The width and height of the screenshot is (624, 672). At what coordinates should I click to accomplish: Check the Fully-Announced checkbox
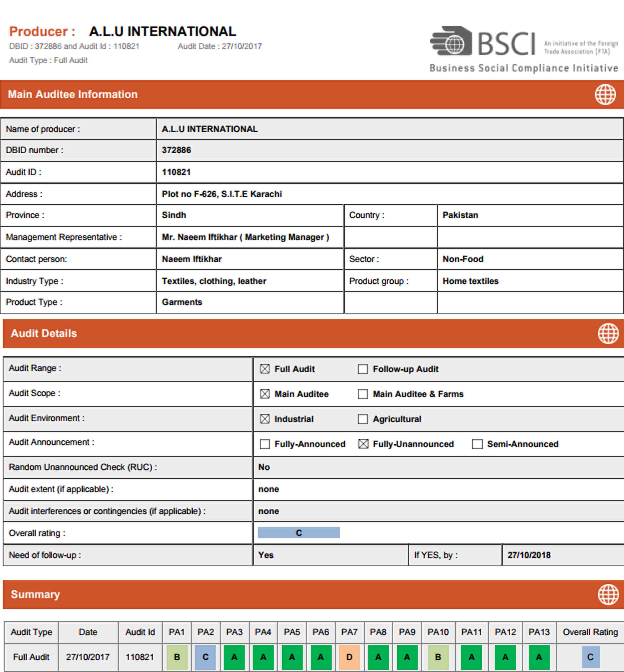(x=265, y=444)
